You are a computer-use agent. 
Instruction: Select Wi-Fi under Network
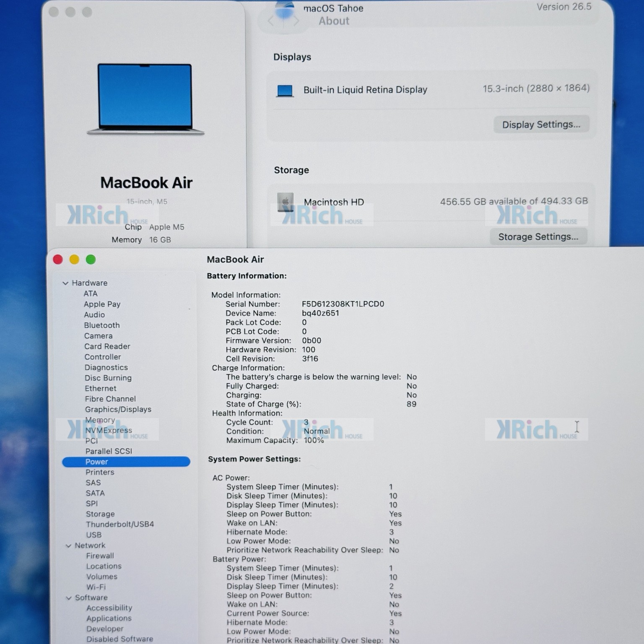pyautogui.click(x=96, y=587)
